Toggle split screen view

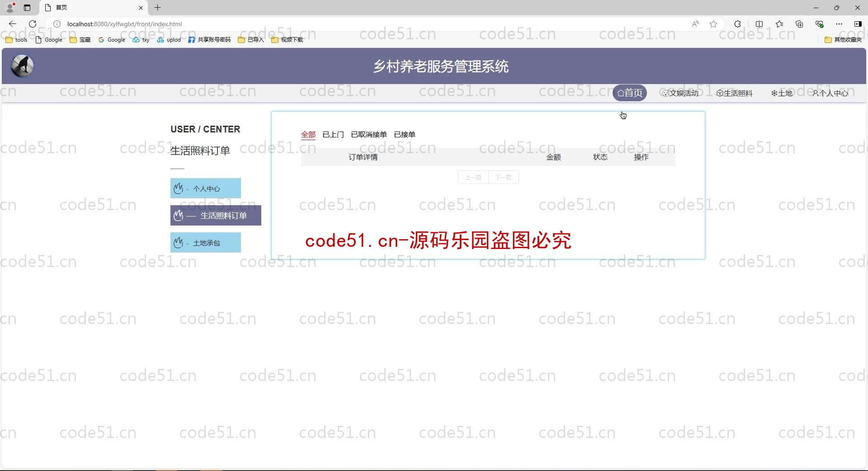tap(759, 24)
